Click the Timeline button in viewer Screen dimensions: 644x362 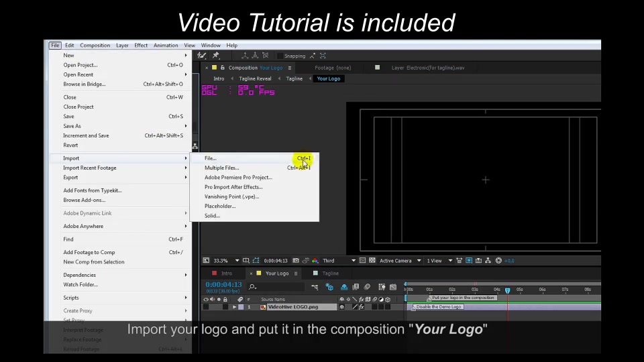(478, 261)
